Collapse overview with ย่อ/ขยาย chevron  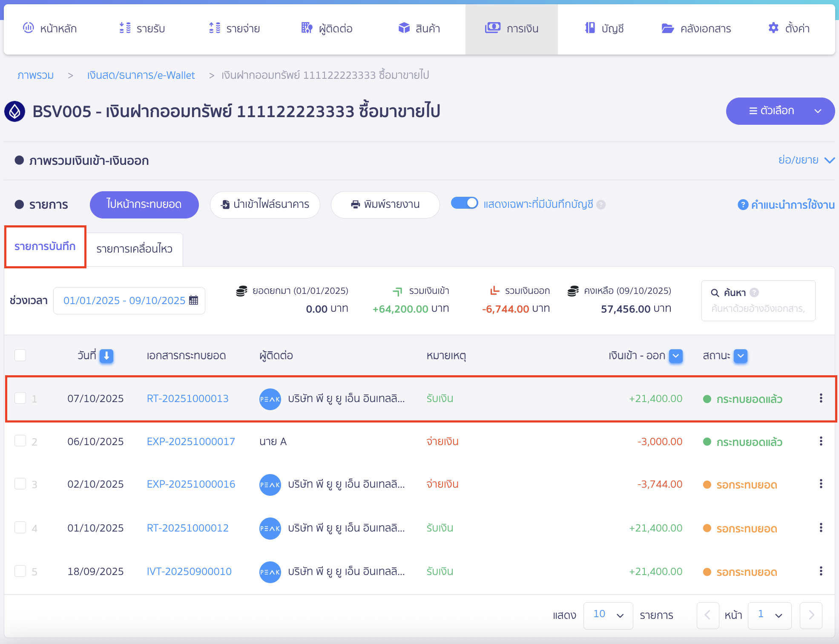(x=829, y=160)
